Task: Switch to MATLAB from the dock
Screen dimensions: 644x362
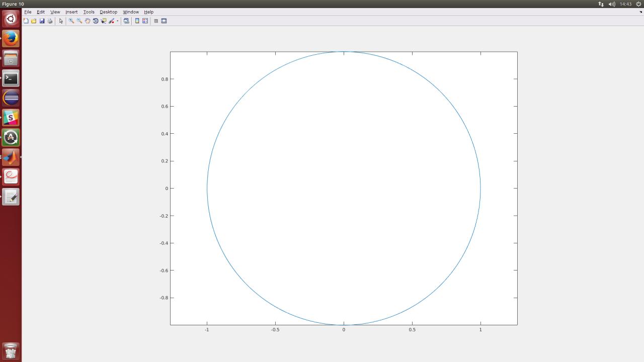Action: click(11, 157)
